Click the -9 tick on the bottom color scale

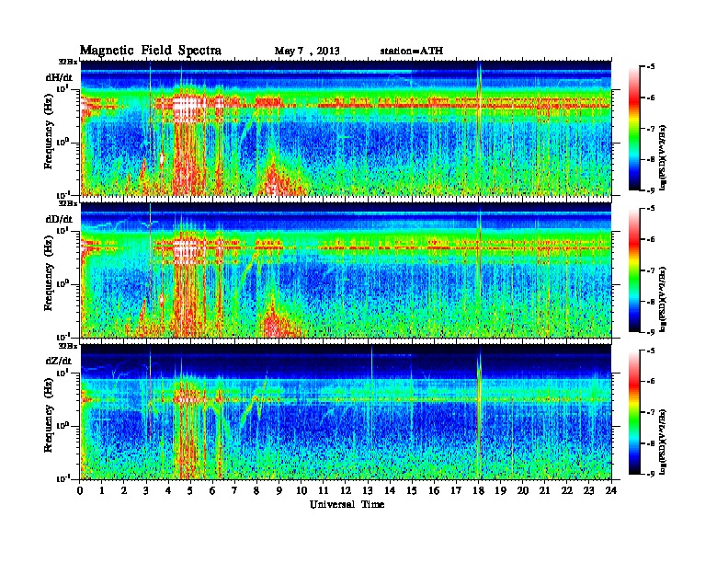(650, 474)
